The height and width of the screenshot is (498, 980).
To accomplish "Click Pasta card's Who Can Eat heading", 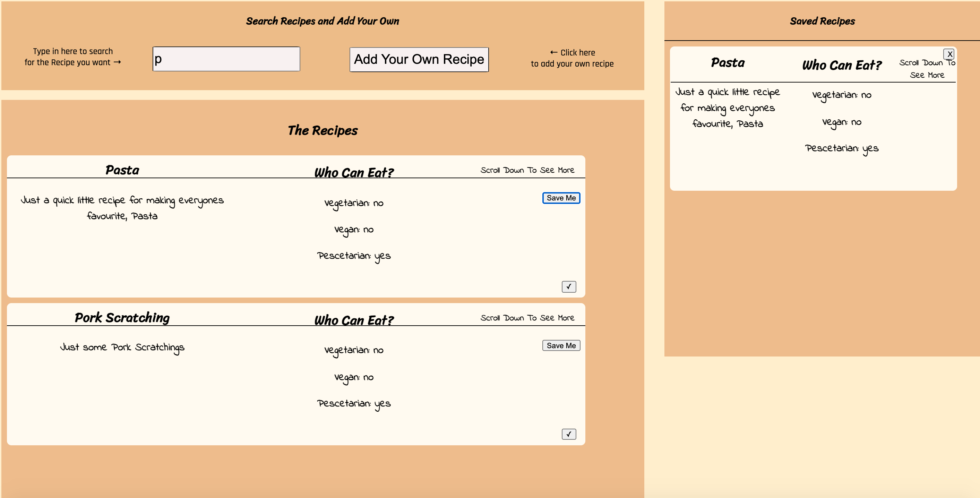I will click(354, 173).
